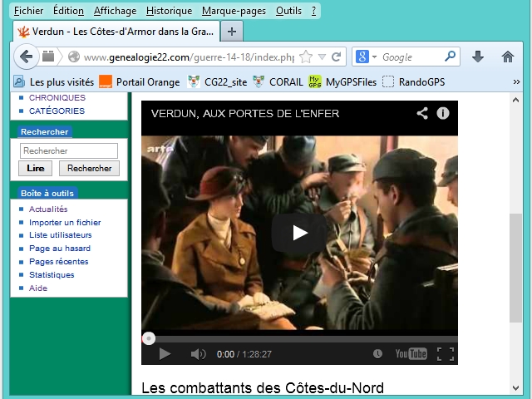532x399 pixels.
Task: Open the URL history dropdown arrow
Action: [x=322, y=57]
